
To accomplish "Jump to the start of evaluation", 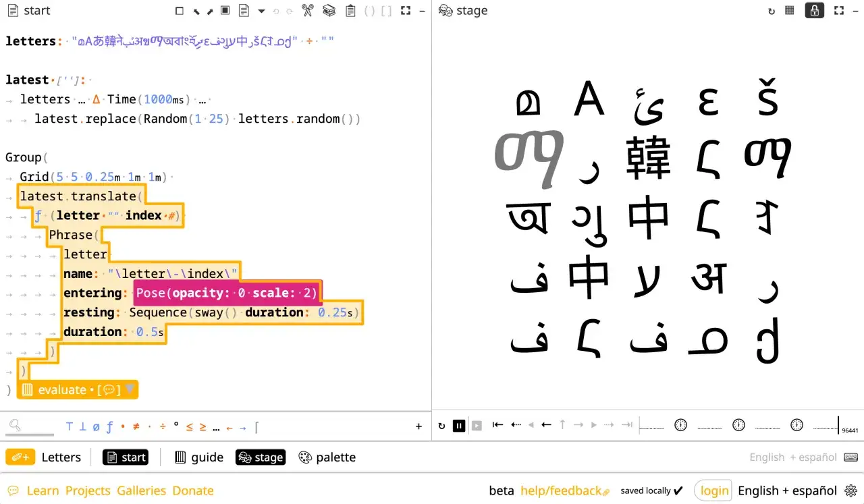I will point(497,425).
